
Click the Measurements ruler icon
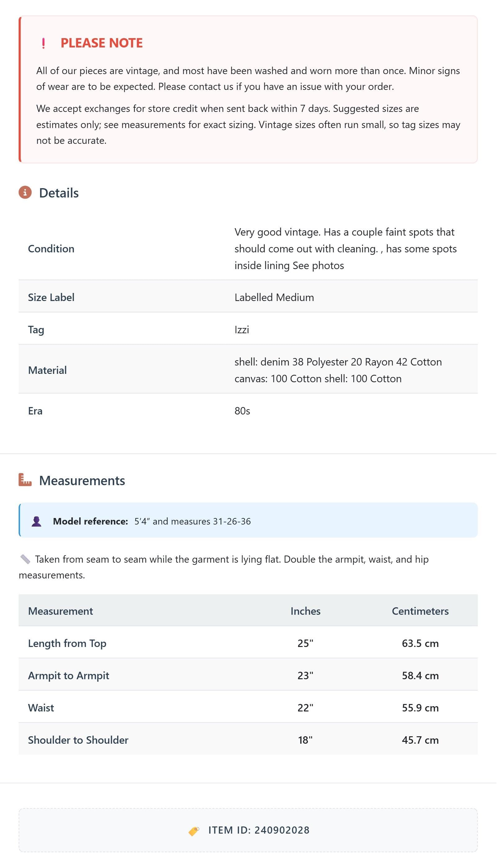click(25, 480)
